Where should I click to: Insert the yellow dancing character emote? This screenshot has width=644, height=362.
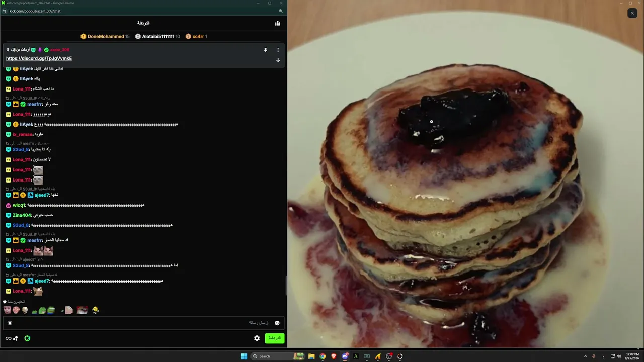pyautogui.click(x=95, y=310)
